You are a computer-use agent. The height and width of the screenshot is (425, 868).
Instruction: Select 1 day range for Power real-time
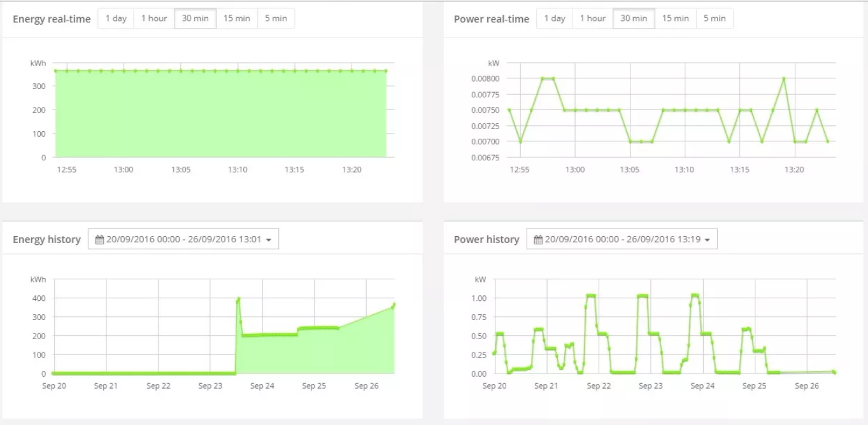pyautogui.click(x=555, y=18)
